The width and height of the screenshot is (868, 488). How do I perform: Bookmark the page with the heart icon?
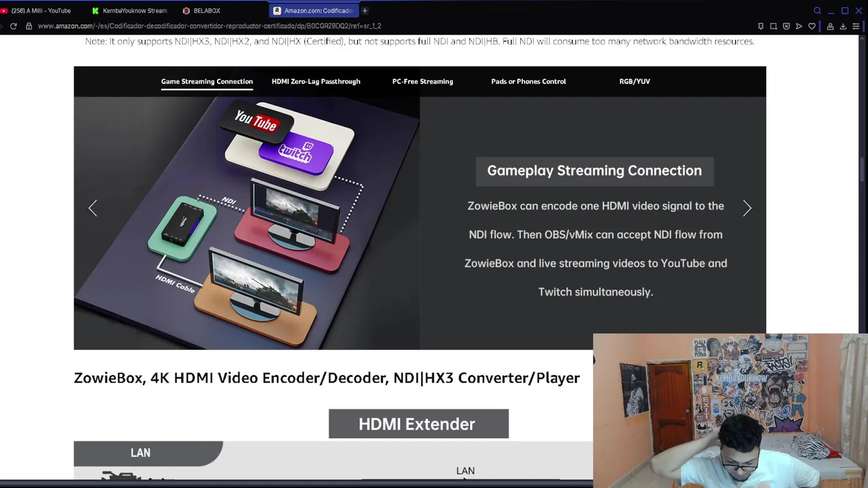[x=812, y=26]
